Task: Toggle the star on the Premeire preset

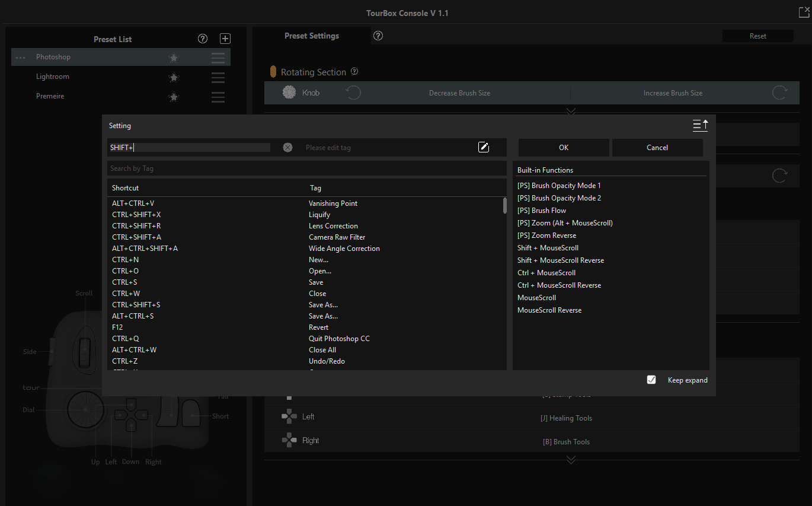Action: 173,96
